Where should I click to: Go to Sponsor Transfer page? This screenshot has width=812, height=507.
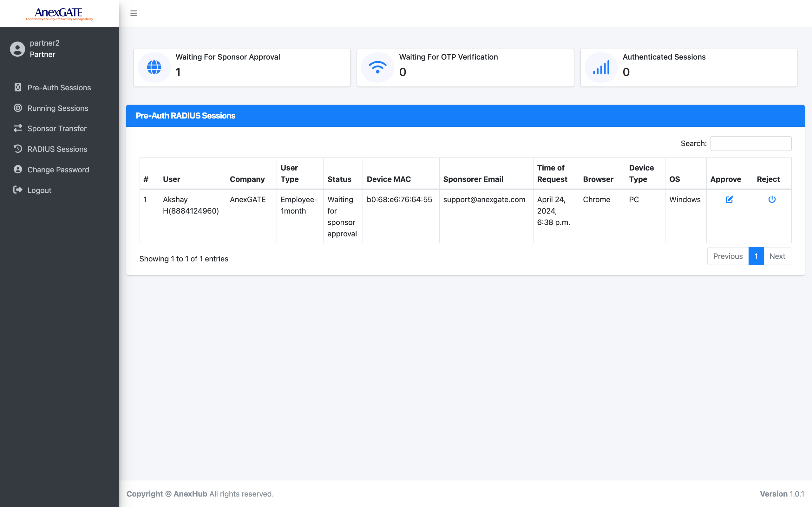(57, 129)
